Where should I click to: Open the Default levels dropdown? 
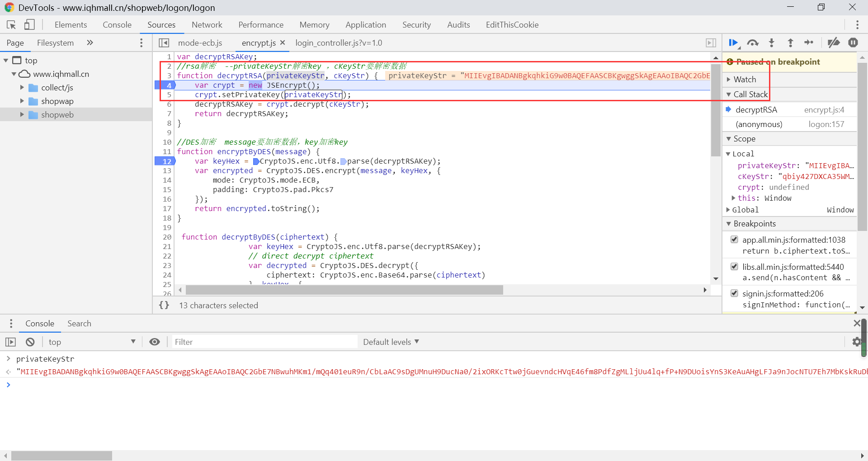point(391,342)
